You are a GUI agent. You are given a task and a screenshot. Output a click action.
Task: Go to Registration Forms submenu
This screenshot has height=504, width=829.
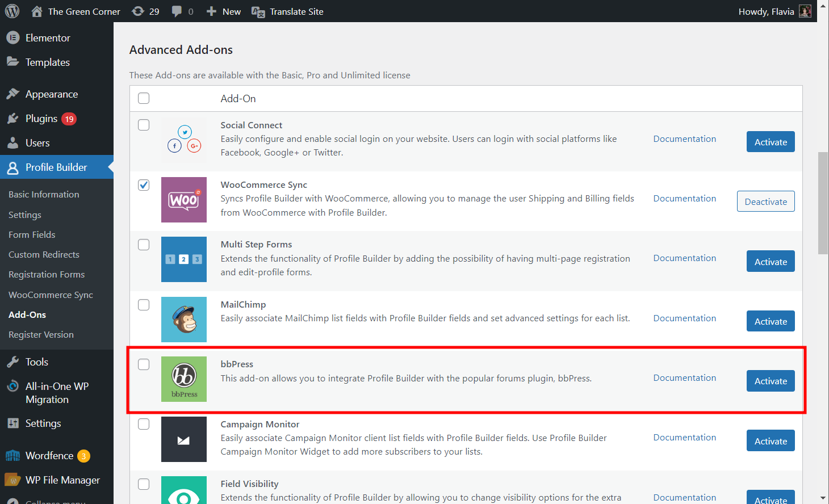[47, 275]
